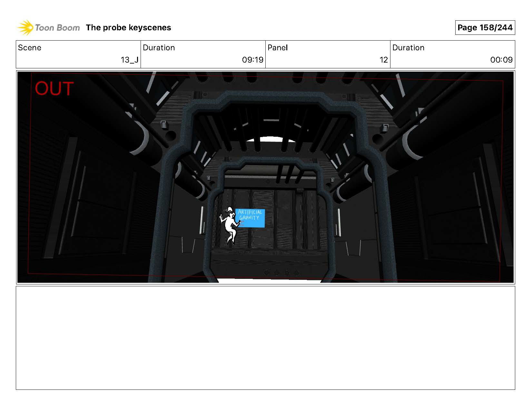This screenshot has height=414, width=532.
Task: Select the title "The probe keyscenes"
Action: point(128,28)
